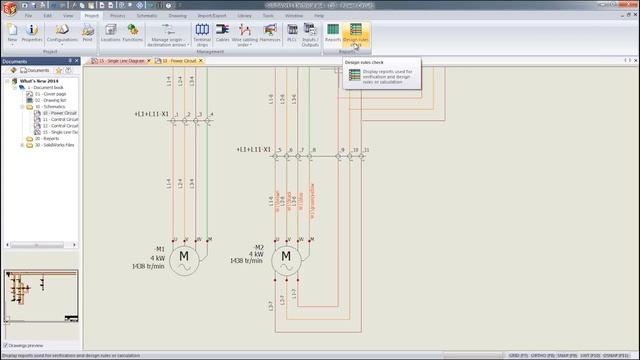Select motor M1 symbol in schematic

point(184,260)
